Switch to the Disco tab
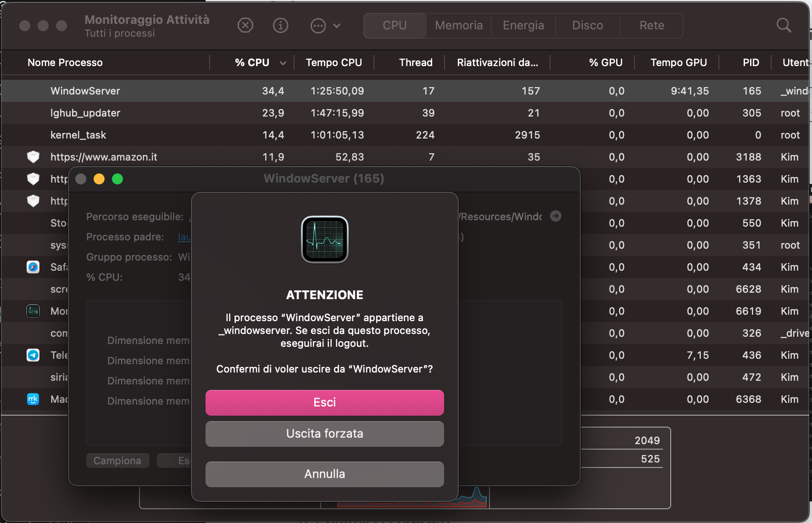Image resolution: width=812 pixels, height=523 pixels. [587, 25]
